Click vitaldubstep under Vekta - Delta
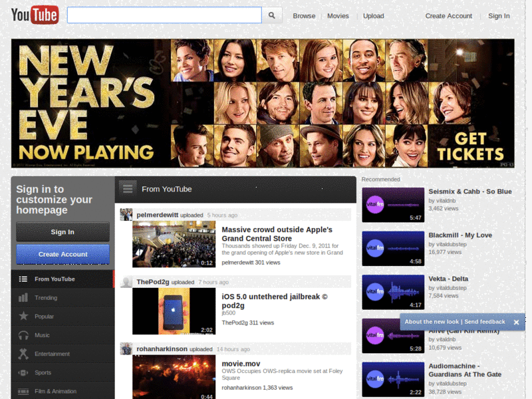Screen dimensions: 532x399 click(x=452, y=288)
